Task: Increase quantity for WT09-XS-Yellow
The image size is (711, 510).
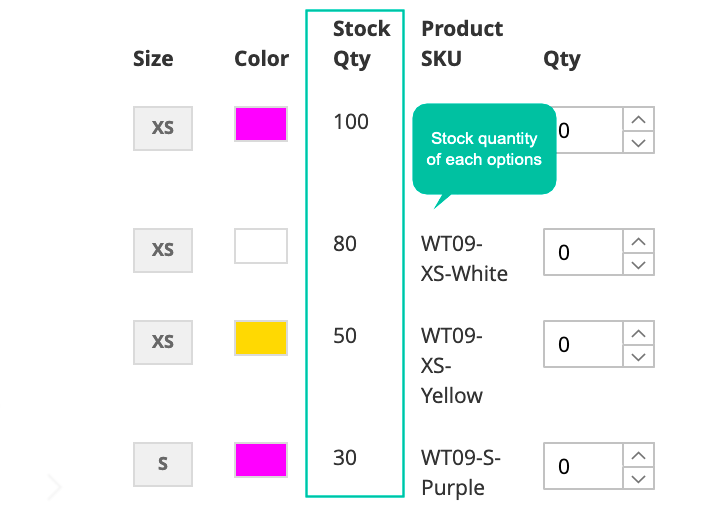Action: (x=638, y=334)
